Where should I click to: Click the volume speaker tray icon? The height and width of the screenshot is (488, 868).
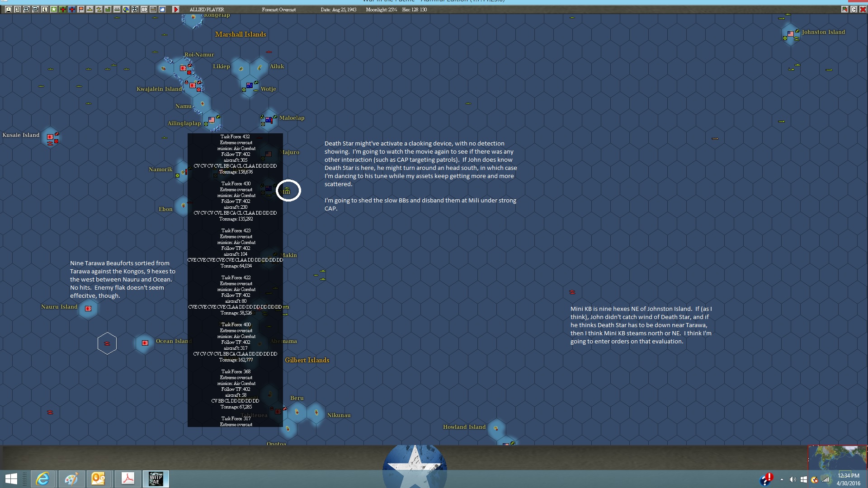click(793, 479)
